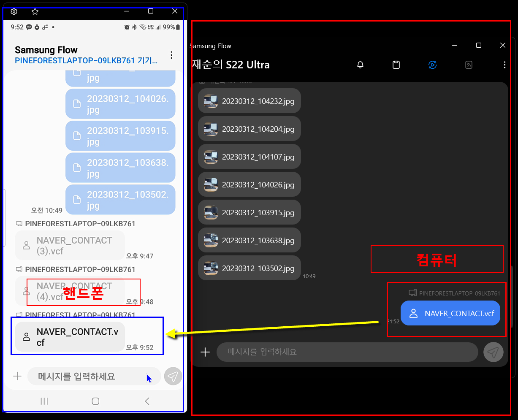This screenshot has height=420, width=518.
Task: Open 20230312_104026.jpg bubble on phone
Action: pos(120,104)
